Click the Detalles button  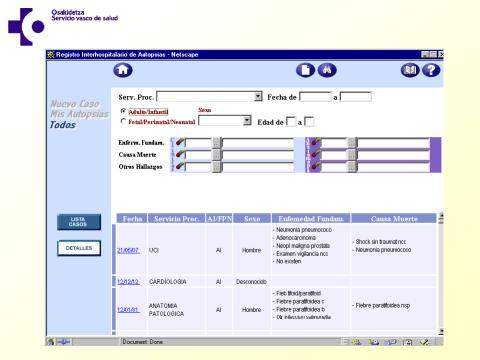[79, 248]
